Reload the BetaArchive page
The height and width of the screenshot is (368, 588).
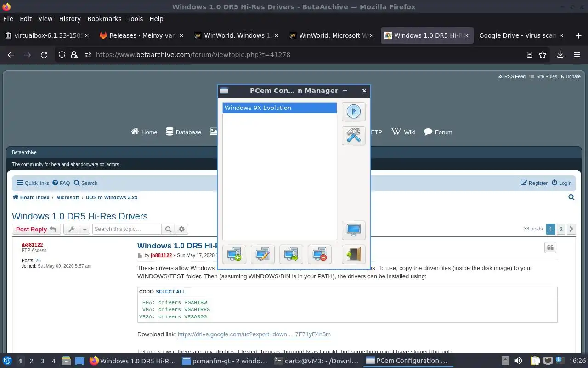point(44,55)
